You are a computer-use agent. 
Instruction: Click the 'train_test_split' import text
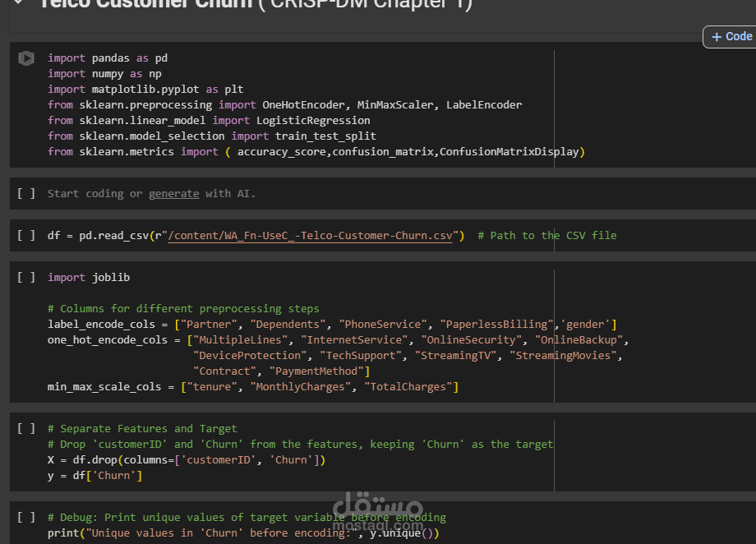click(x=325, y=136)
